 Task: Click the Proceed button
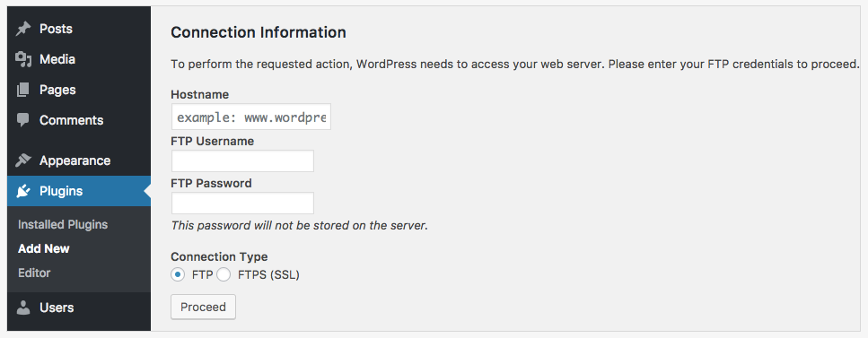pyautogui.click(x=203, y=307)
